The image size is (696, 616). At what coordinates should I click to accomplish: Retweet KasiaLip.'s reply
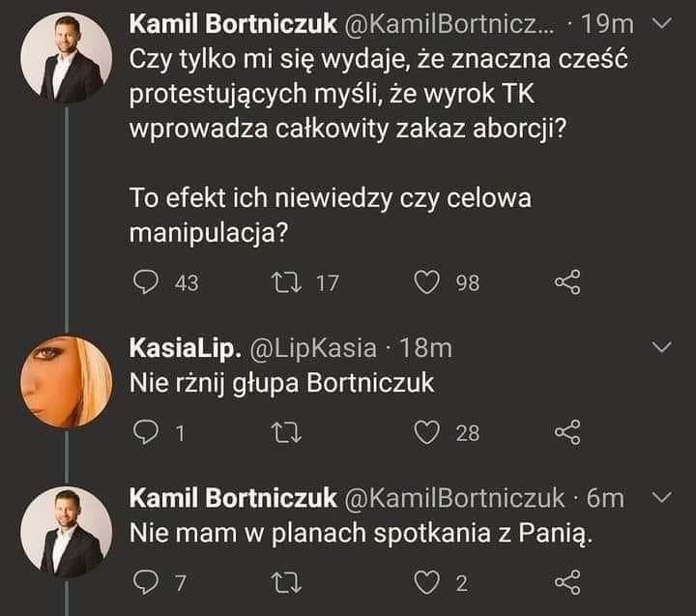[x=287, y=432]
